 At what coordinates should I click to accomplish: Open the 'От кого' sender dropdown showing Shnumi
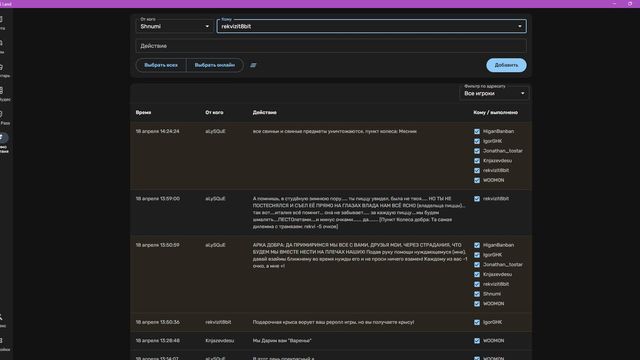(x=175, y=26)
